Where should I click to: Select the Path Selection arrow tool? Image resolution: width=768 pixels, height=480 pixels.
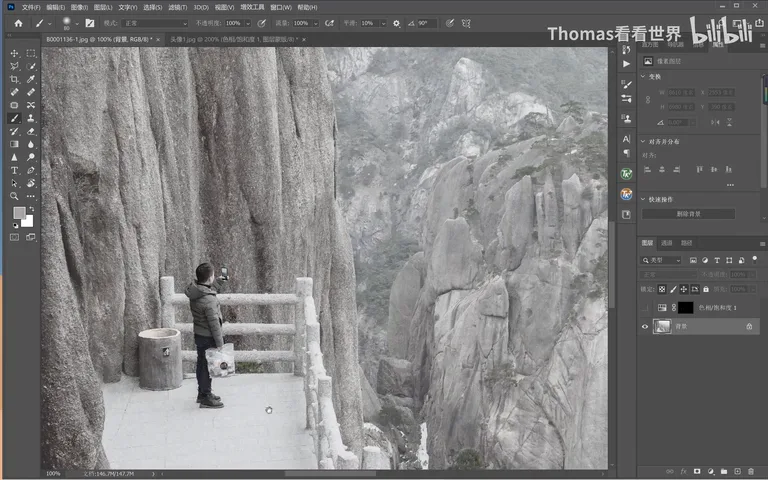click(x=14, y=183)
